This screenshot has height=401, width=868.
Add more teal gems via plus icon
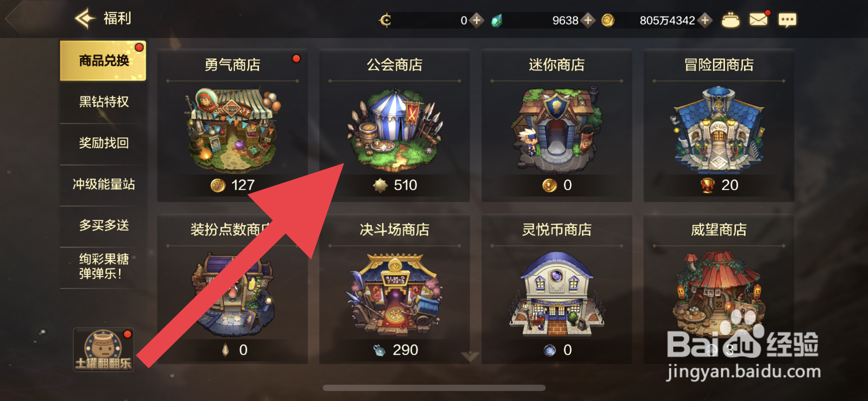pyautogui.click(x=588, y=20)
